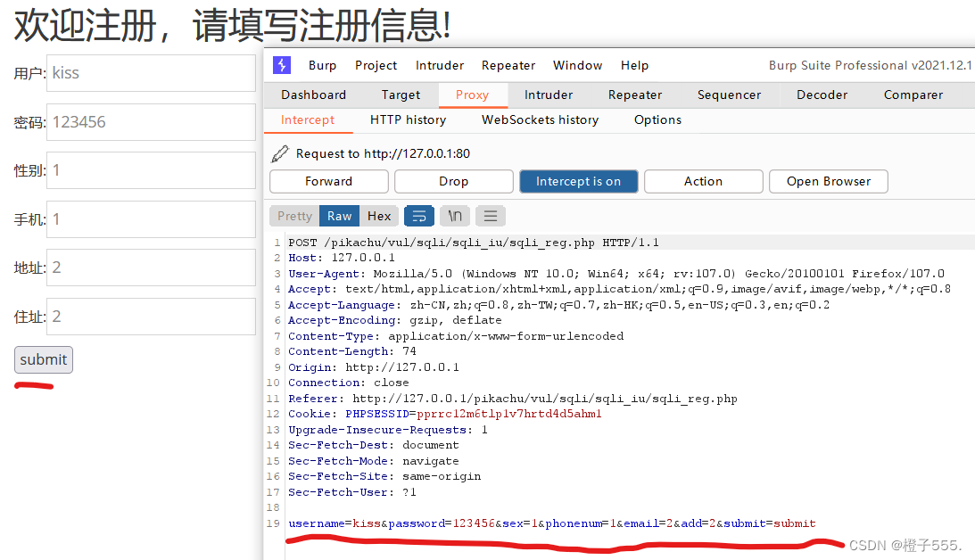
Task: Open the proxy Options sub-tab
Action: click(x=657, y=120)
